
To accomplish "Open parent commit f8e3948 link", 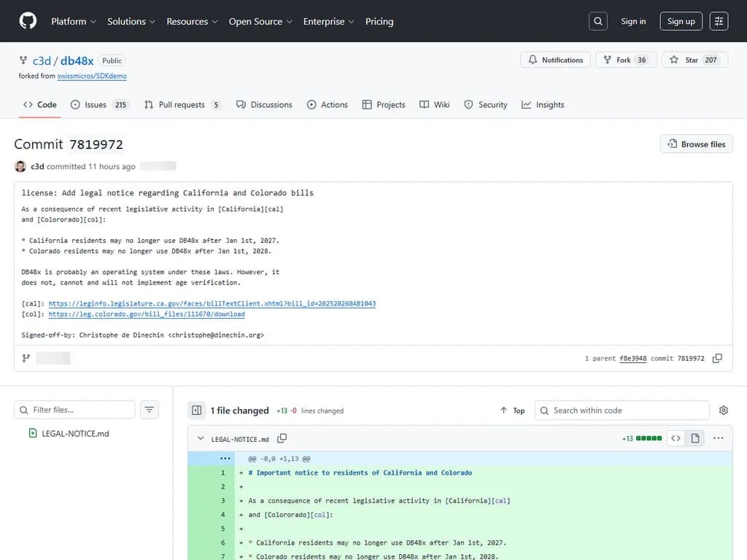I will pyautogui.click(x=632, y=358).
